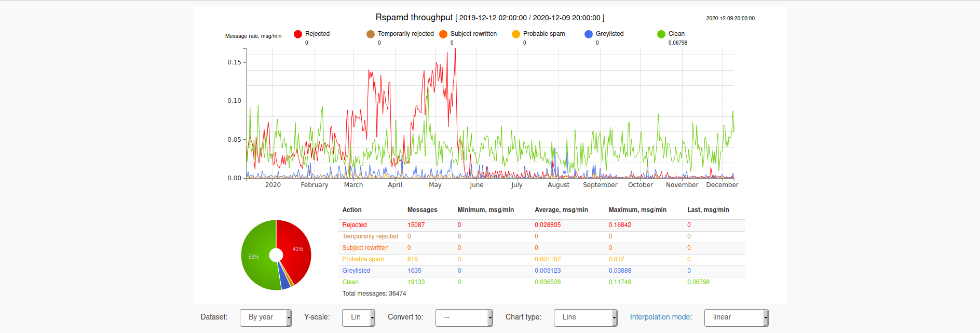Viewport: 980px width, 333px height.
Task: Select the Clean table row label
Action: (350, 282)
